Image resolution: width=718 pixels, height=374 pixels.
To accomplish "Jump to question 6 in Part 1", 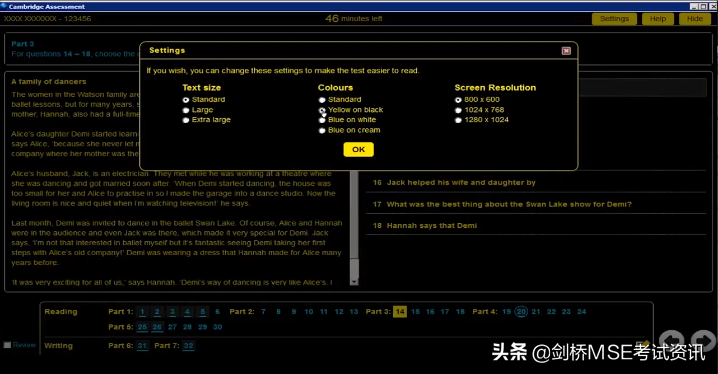I will coord(218,312).
